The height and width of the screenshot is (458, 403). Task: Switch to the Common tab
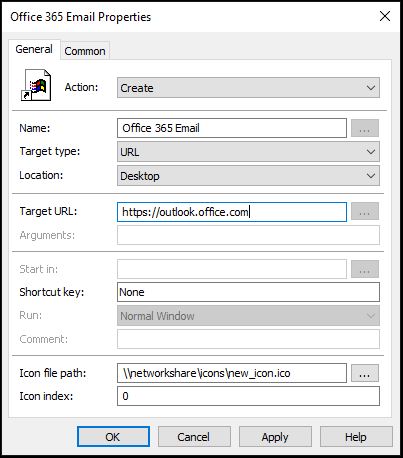coord(85,51)
